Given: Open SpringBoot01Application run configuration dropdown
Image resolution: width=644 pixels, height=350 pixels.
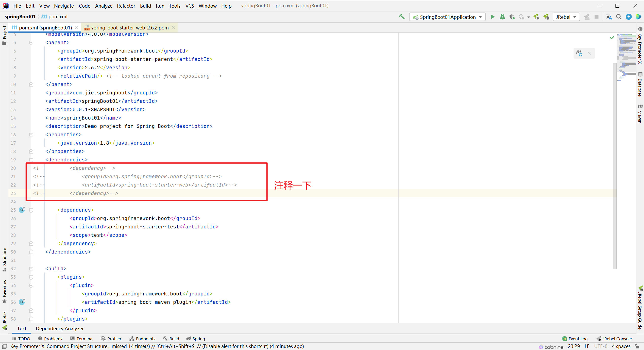Looking at the screenshot, I should pyautogui.click(x=447, y=17).
